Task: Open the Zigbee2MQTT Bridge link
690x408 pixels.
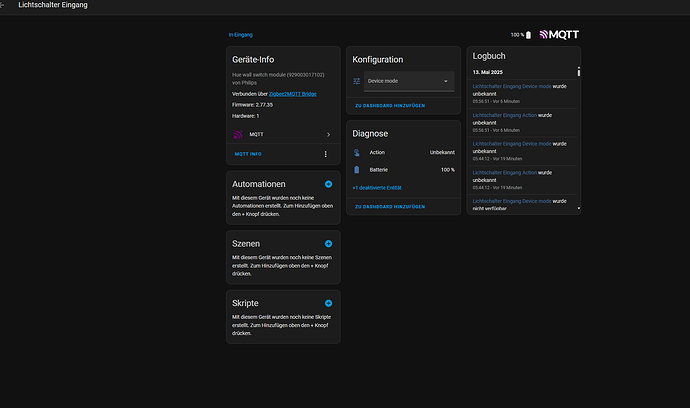Action: pyautogui.click(x=292, y=94)
